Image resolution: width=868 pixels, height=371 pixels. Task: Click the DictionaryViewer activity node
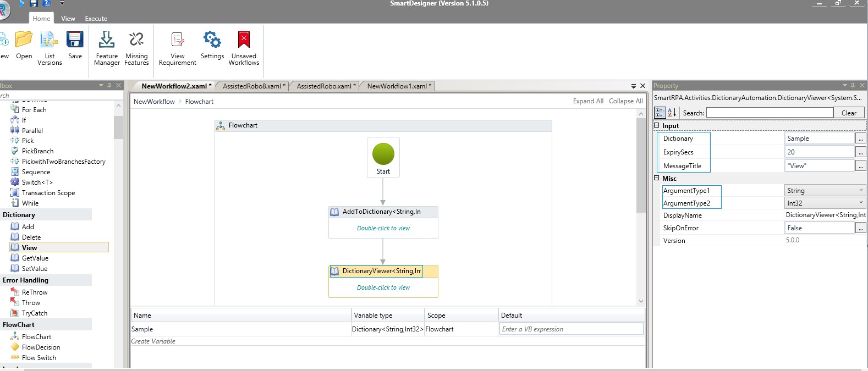[383, 272]
